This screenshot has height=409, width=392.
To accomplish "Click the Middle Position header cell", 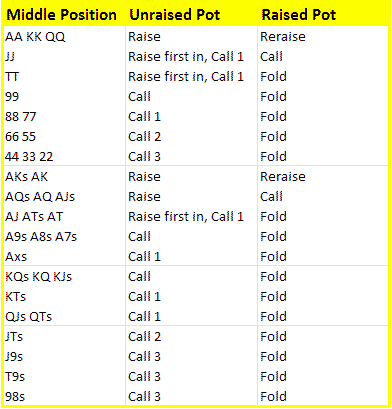I will click(x=63, y=15).
